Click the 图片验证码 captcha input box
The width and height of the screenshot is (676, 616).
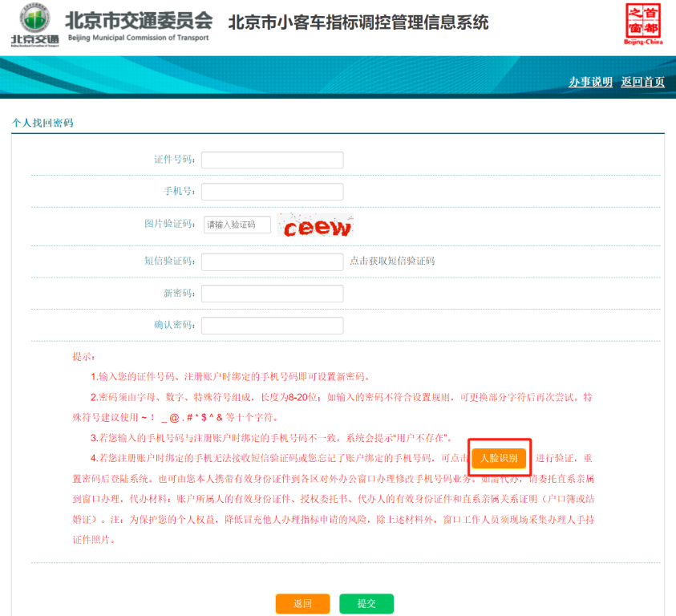237,225
